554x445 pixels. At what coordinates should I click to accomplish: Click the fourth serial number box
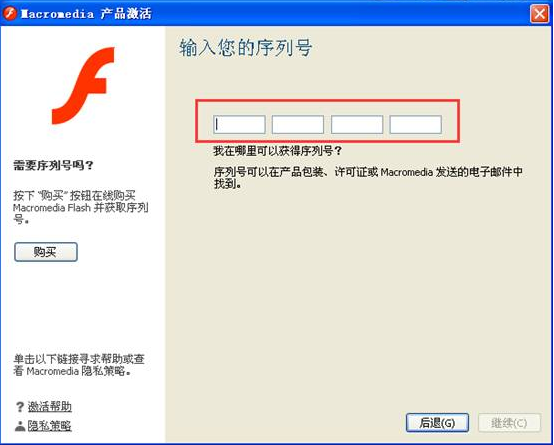[416, 124]
